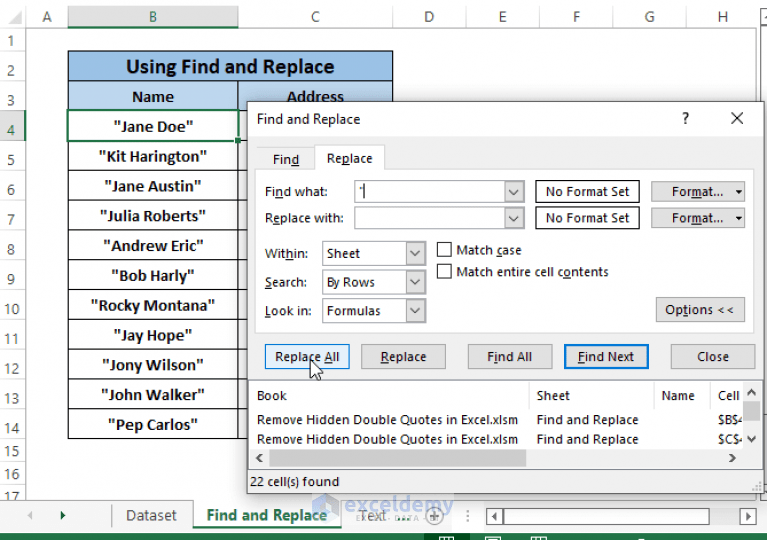Select Find and Replace sheet tab
The width and height of the screenshot is (767, 540).
(267, 515)
